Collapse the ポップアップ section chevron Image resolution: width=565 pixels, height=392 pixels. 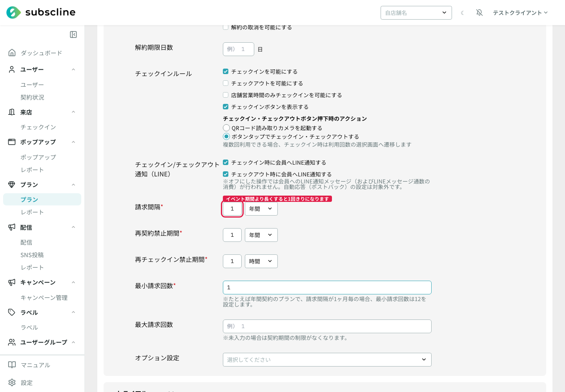[73, 142]
